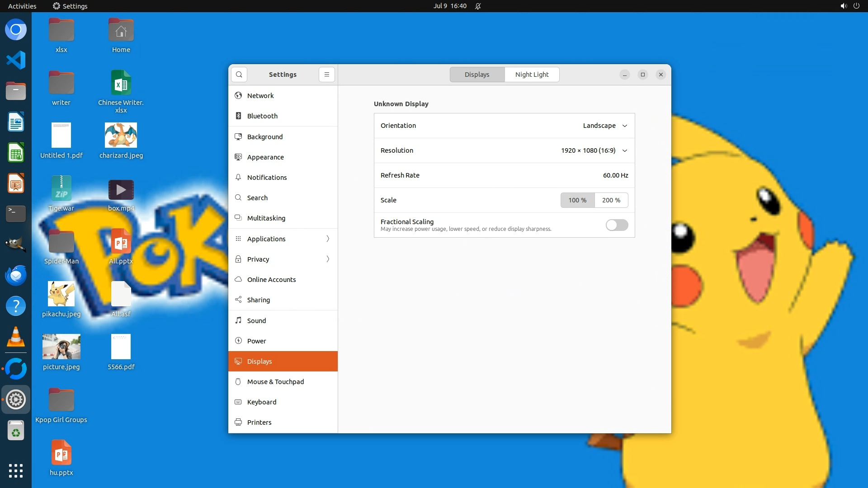Screen dimensions: 868x488
Task: Open Thunderbird mail from the dock
Action: coord(16,275)
